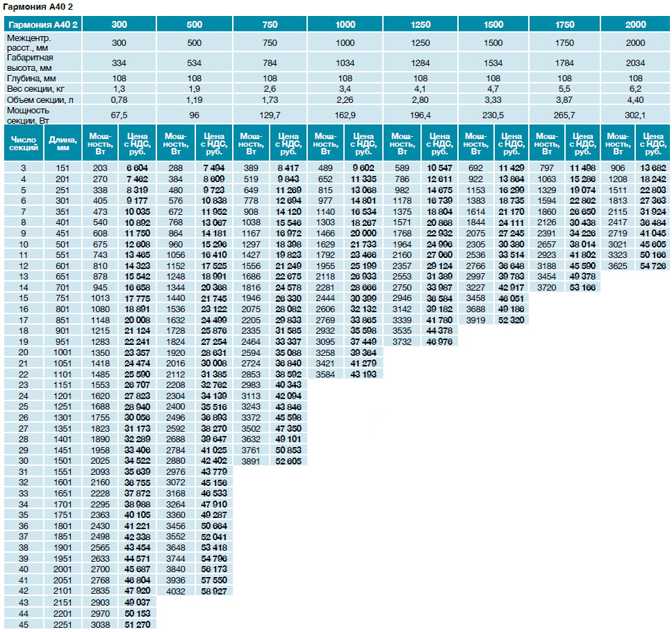The height and width of the screenshot is (632, 672).
Task: Click the price cell 14 323
Action: (137, 266)
